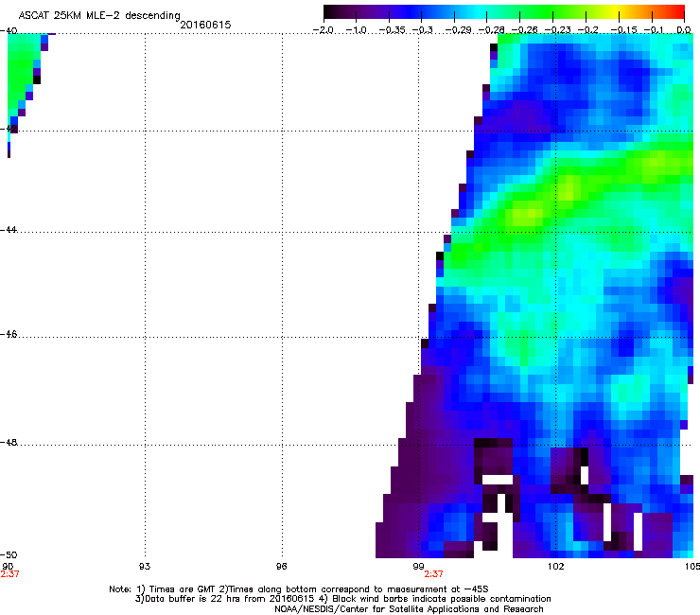Click the color bar label '-0.26'
The height and width of the screenshot is (615, 700).
pos(524,30)
